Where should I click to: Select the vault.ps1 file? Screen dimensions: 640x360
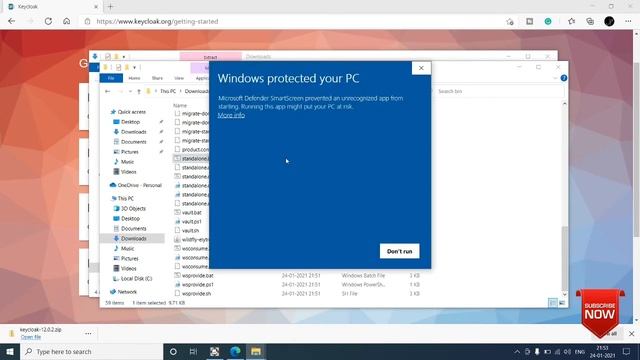[191, 222]
